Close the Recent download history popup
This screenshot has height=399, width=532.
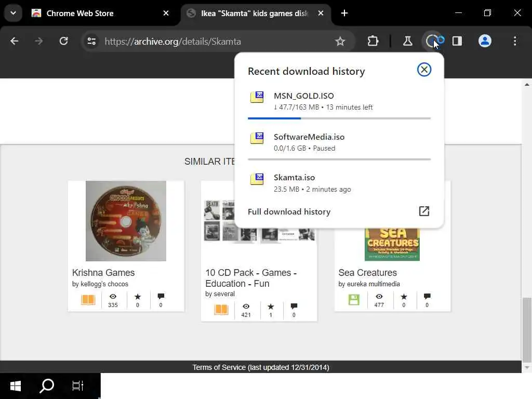424,70
